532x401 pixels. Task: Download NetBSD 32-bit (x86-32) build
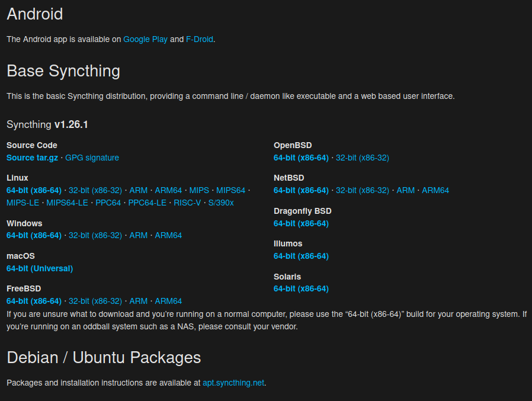click(x=363, y=190)
